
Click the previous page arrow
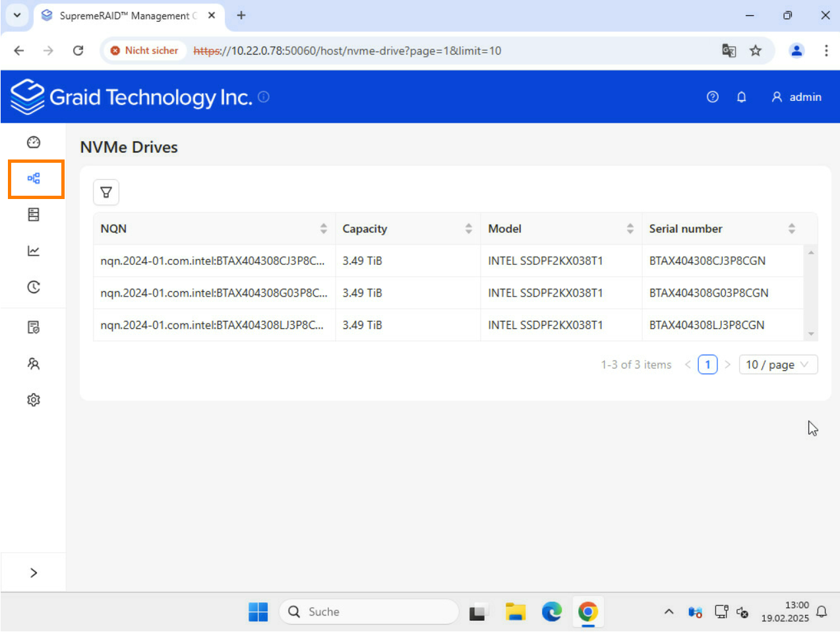pyautogui.click(x=688, y=364)
